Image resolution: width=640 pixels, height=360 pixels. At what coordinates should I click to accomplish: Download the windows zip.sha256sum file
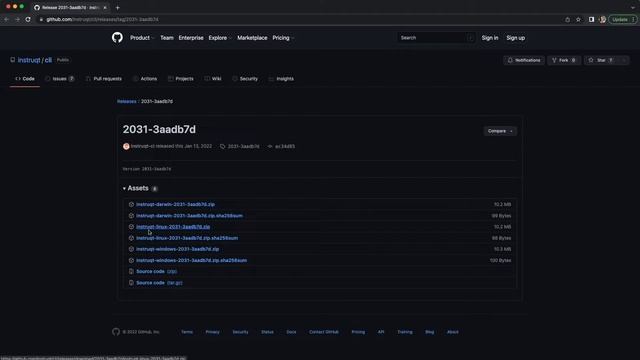[191, 260]
